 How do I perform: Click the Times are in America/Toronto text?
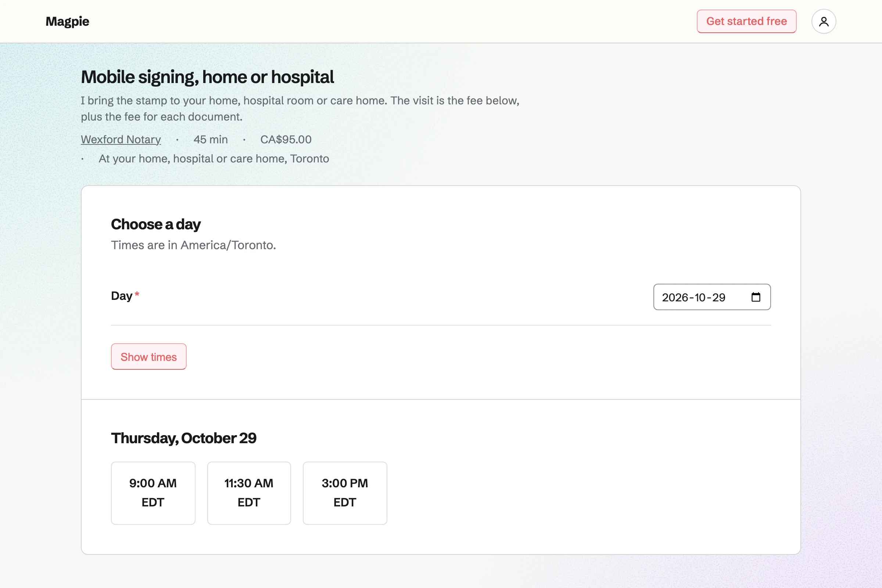194,245
